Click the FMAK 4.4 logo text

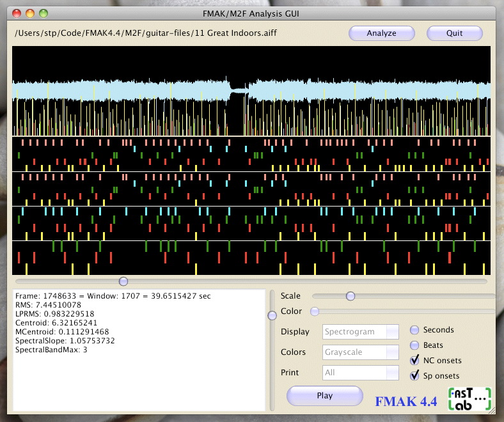click(406, 402)
